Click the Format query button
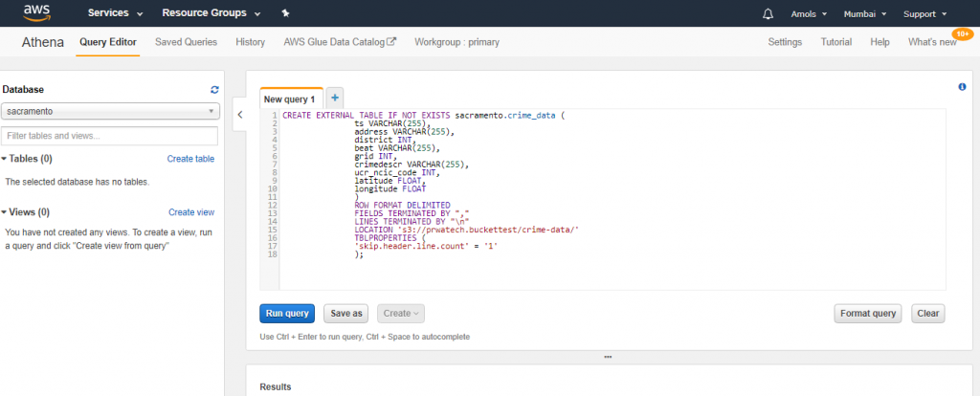Image resolution: width=980 pixels, height=396 pixels. pyautogui.click(x=867, y=314)
